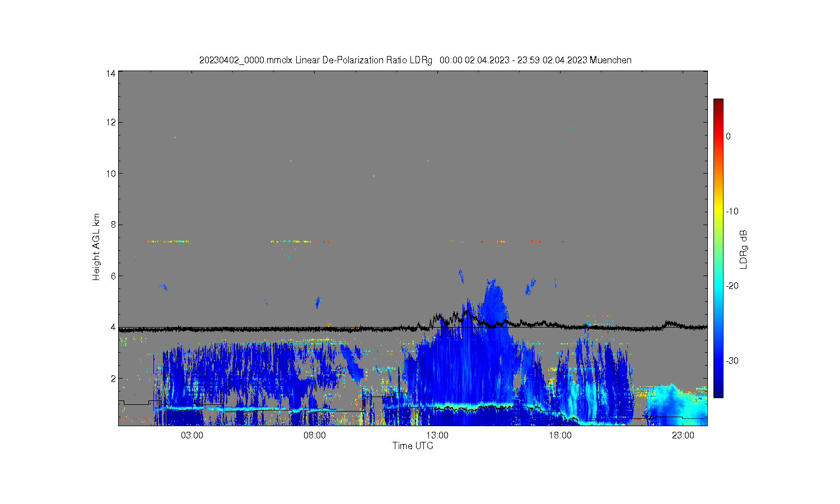Click the 'LDRg dB' colorbar label
The image size is (840, 504).
tap(744, 250)
